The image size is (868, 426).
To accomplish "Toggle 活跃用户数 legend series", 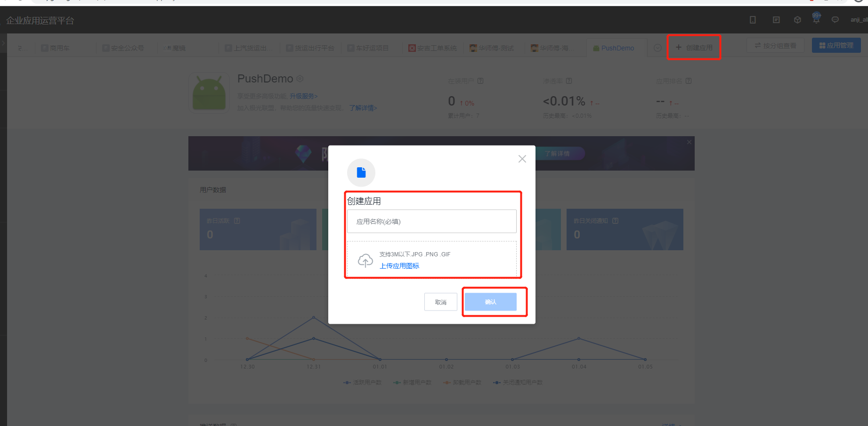I will click(x=363, y=383).
